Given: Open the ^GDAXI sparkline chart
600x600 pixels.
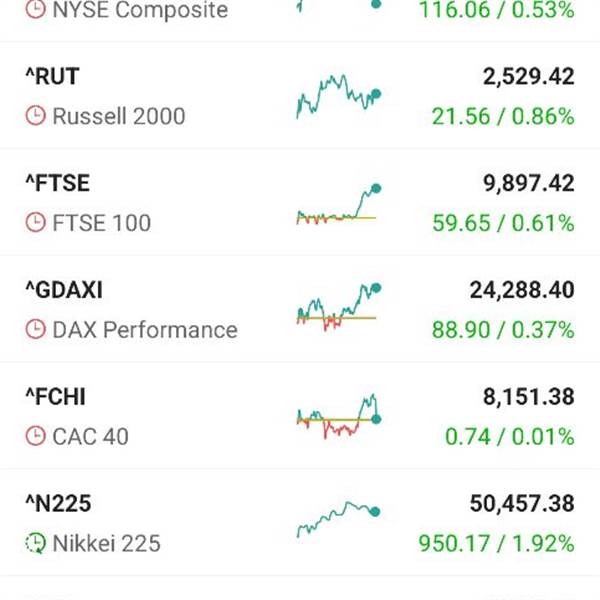Looking at the screenshot, I should 338,308.
